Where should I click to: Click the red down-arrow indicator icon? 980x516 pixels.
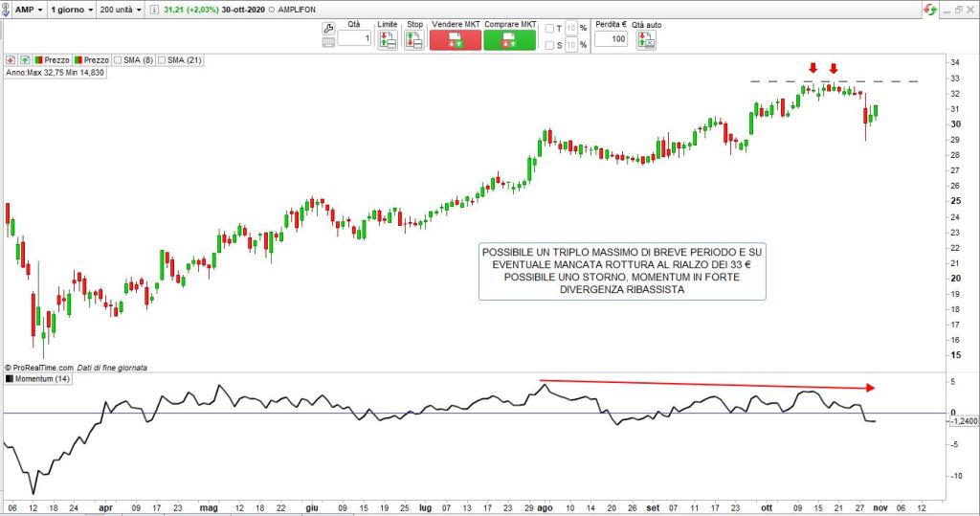11,60
